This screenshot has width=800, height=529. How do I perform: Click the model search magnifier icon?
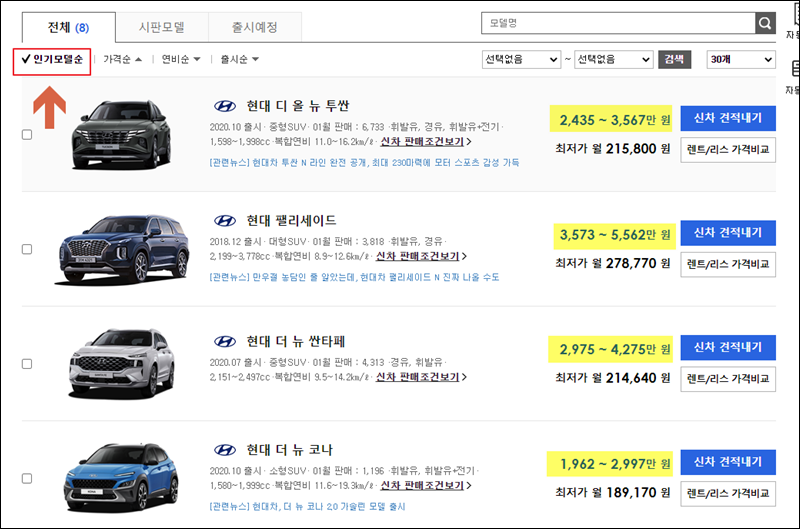tap(765, 23)
